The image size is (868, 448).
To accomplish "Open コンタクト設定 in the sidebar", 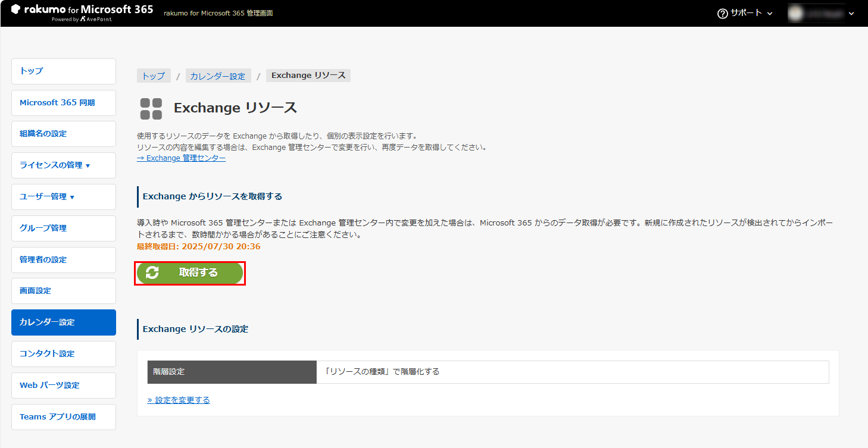I will tap(64, 354).
